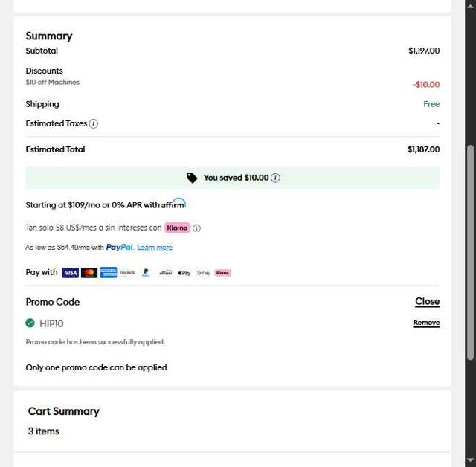The width and height of the screenshot is (476, 467).
Task: Click the Google Pay icon
Action: click(x=204, y=273)
